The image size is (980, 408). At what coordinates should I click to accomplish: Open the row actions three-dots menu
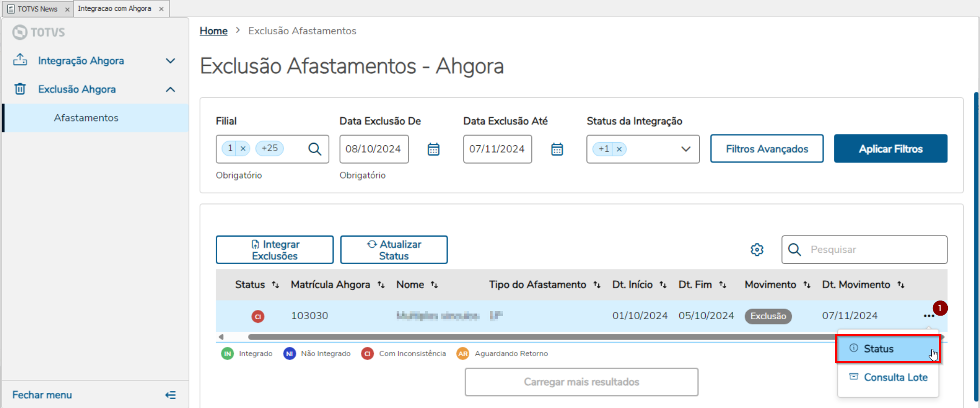coord(929,316)
